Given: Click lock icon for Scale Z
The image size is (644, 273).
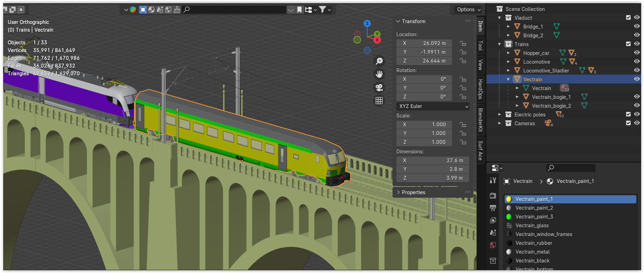Looking at the screenshot, I should click(463, 142).
